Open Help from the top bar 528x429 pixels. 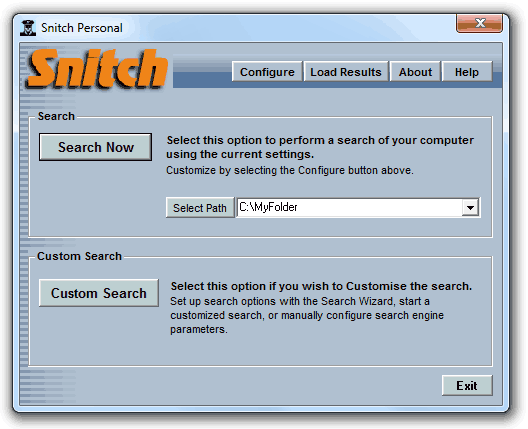click(x=467, y=71)
